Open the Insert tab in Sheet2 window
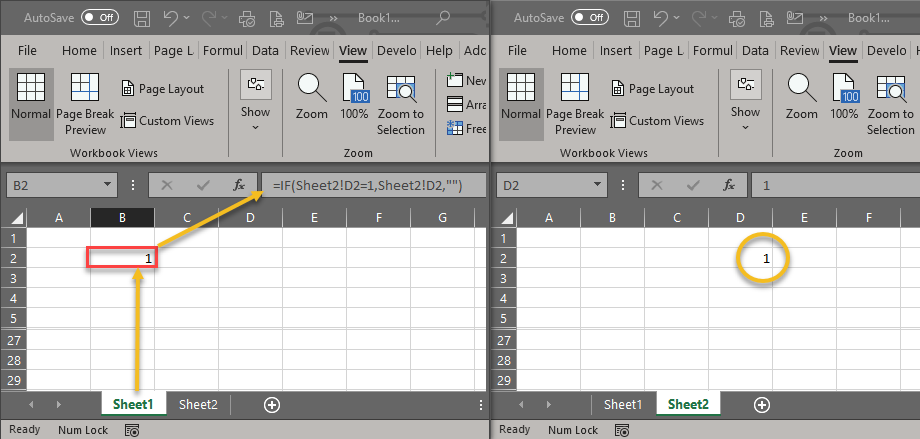The width and height of the screenshot is (920, 439). (615, 51)
